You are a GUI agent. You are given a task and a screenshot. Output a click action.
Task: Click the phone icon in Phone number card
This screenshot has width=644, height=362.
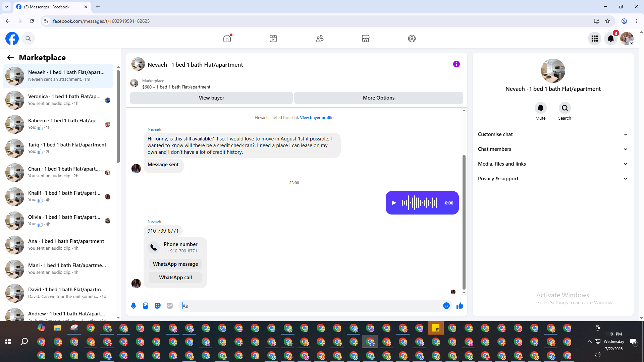point(154,247)
